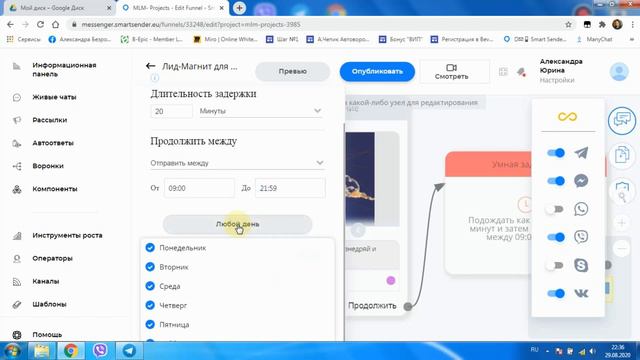Image resolution: width=640 pixels, height=360 pixels.
Task: Open Инструменты роста in sidebar
Action: click(x=67, y=236)
